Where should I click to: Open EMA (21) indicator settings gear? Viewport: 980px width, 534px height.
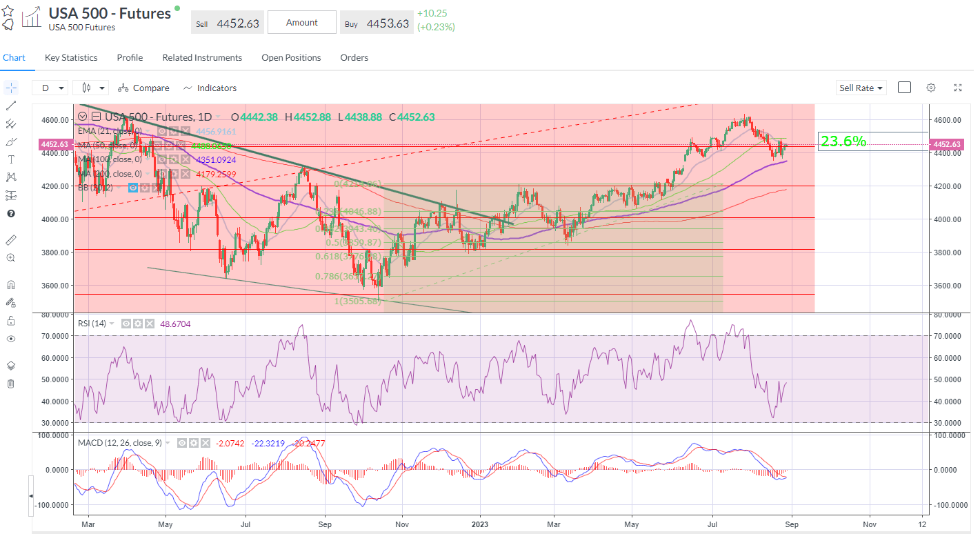click(x=173, y=131)
